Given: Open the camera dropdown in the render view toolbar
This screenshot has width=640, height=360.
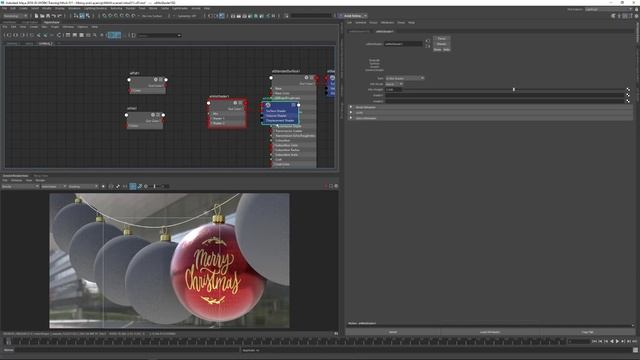Looking at the screenshot, I should (x=54, y=187).
